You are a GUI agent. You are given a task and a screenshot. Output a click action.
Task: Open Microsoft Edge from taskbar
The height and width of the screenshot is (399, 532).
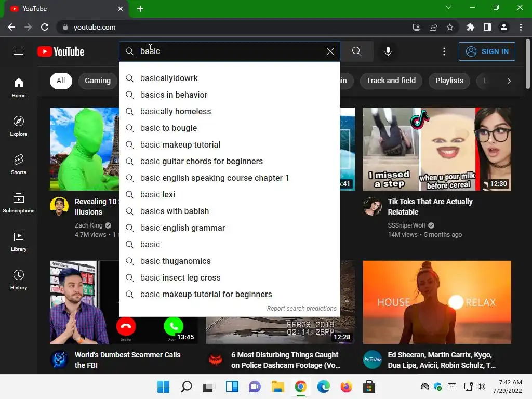tap(323, 387)
